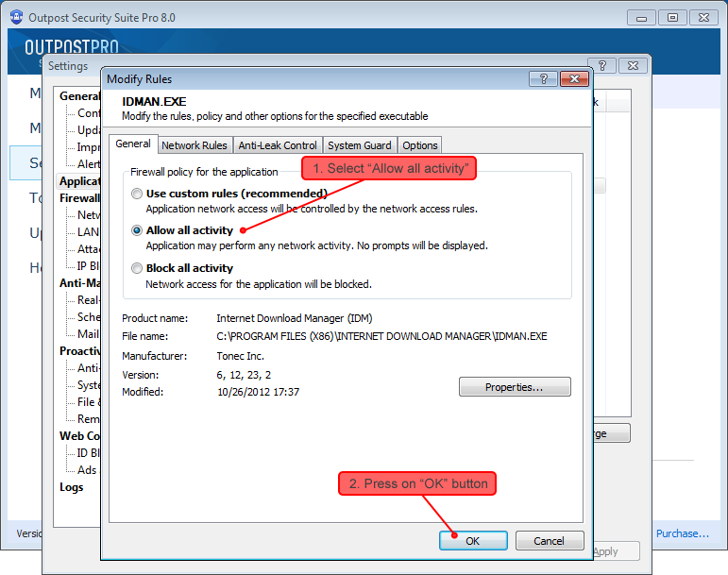Click the Outpost shield icon in title bar
Viewport: 728px width, 575px height.
(16, 17)
